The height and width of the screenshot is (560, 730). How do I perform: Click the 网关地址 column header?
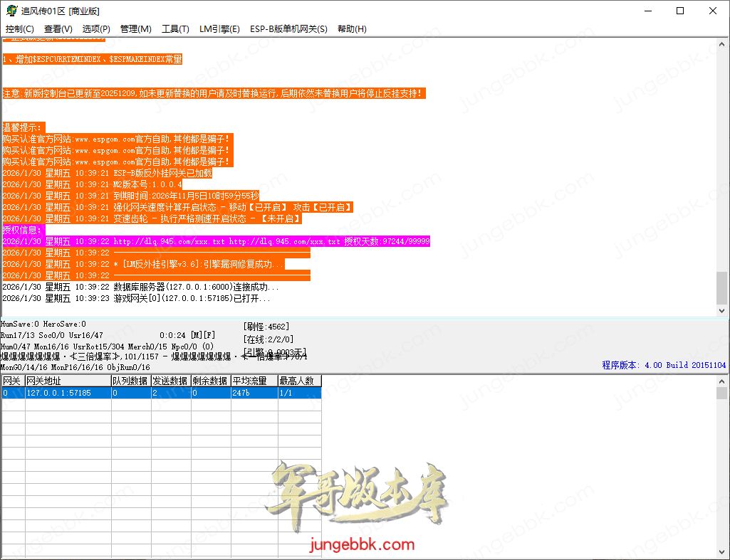(68, 381)
